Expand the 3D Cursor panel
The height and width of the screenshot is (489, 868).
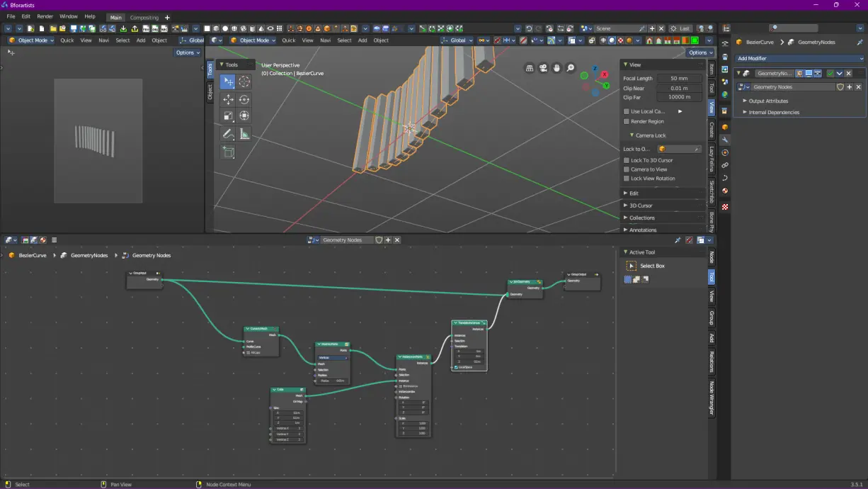[x=641, y=206]
